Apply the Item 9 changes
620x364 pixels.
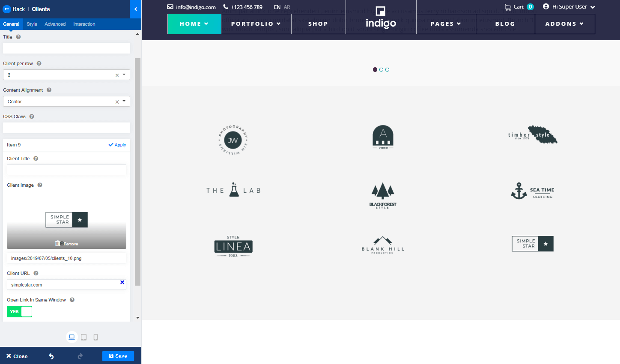[x=117, y=145]
